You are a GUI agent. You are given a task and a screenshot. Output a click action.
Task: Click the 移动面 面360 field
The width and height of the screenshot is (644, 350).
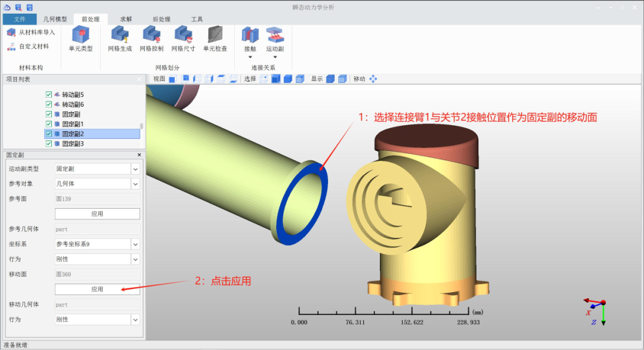point(97,274)
